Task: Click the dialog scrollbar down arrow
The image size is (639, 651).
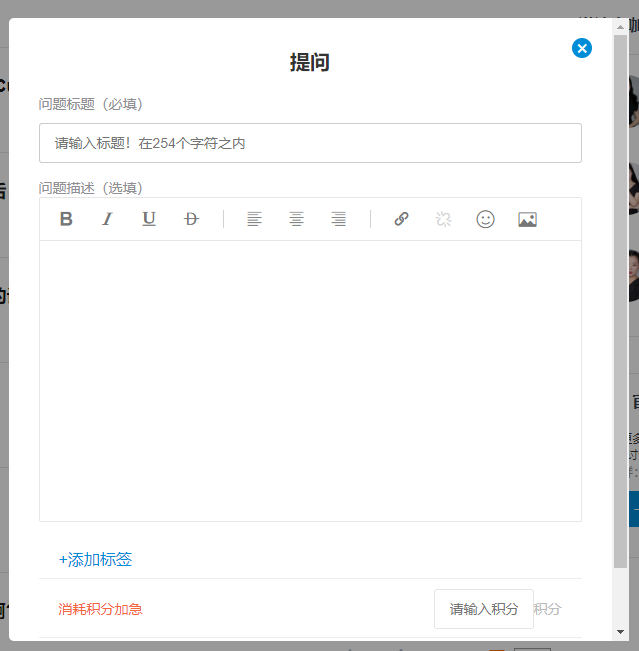Action: [621, 632]
